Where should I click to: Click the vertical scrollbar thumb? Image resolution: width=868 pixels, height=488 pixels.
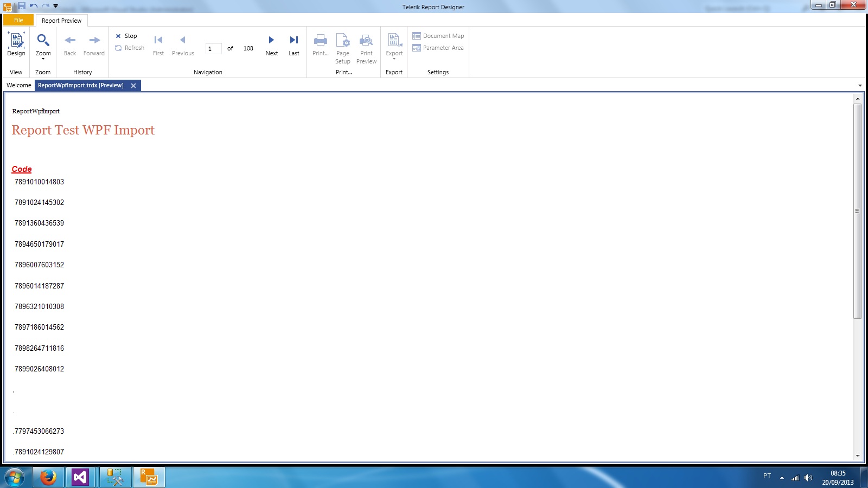pos(857,211)
